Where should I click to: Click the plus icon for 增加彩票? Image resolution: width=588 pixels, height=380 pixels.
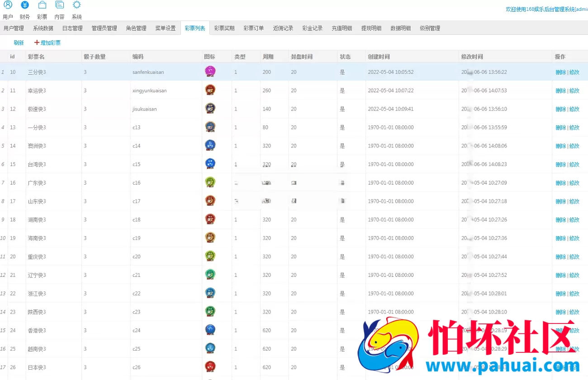pos(37,43)
